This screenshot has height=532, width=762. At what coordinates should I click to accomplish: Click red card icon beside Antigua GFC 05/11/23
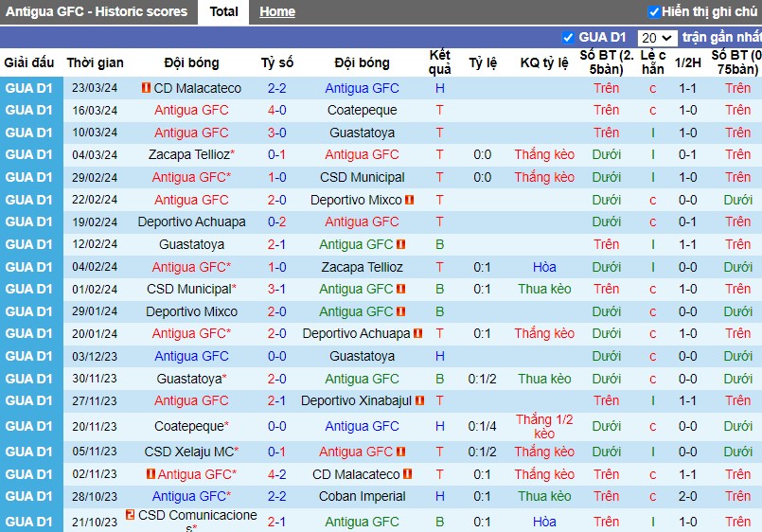(x=401, y=452)
